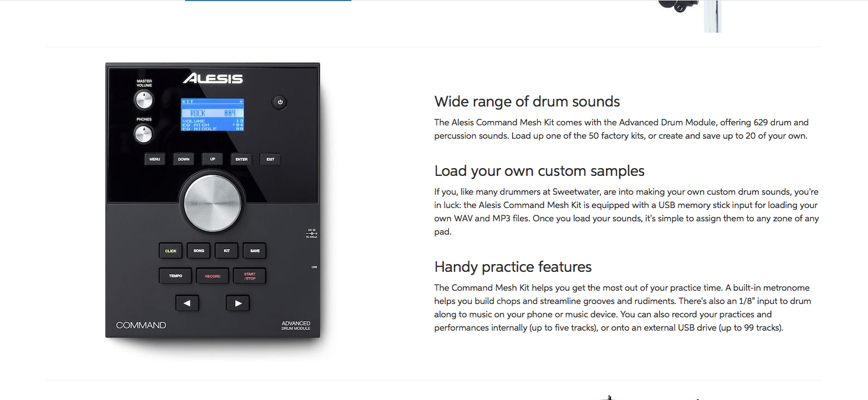The image size is (868, 400).
Task: Click the right arrow button on the module image
Action: [238, 303]
